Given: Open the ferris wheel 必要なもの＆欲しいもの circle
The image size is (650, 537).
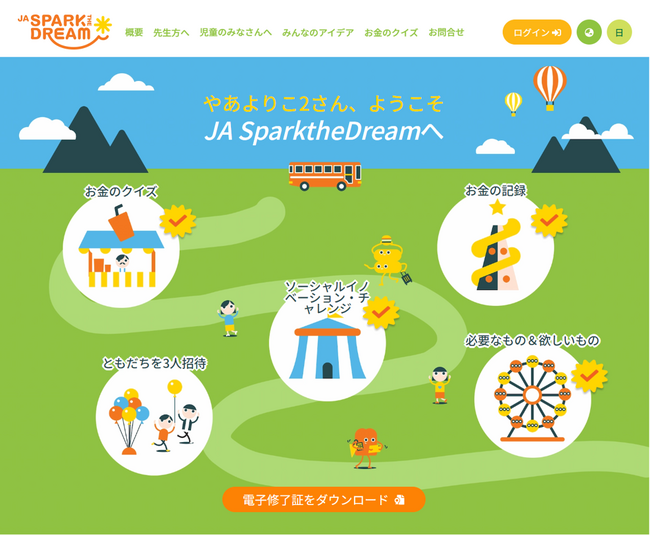Looking at the screenshot, I should (x=533, y=399).
